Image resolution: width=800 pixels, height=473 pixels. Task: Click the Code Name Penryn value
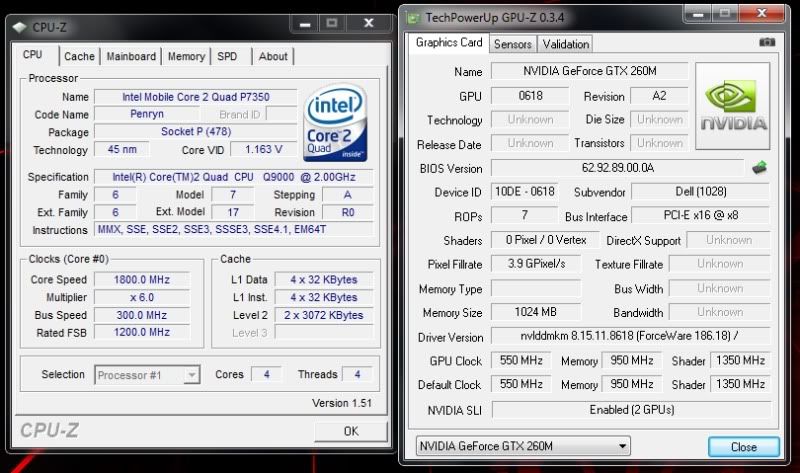tap(146, 114)
